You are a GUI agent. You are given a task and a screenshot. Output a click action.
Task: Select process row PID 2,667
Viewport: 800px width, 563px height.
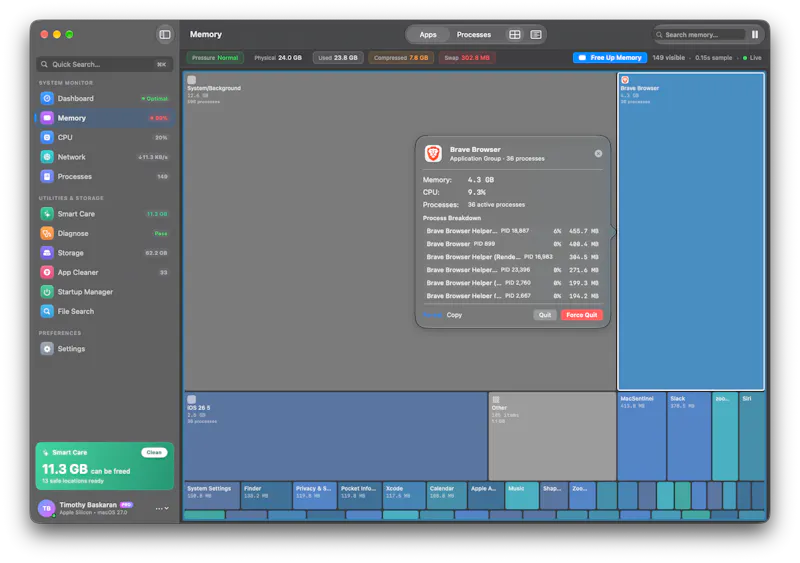512,296
